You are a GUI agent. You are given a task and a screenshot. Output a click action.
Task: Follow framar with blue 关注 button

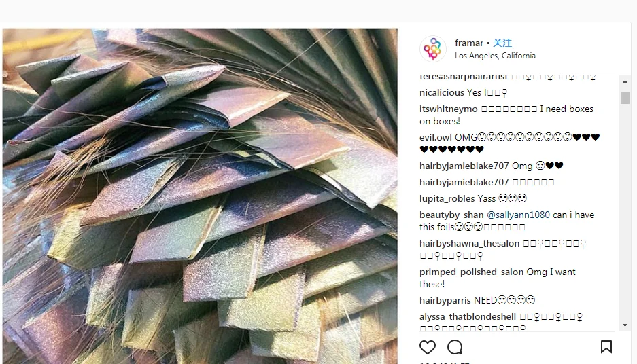pos(502,43)
